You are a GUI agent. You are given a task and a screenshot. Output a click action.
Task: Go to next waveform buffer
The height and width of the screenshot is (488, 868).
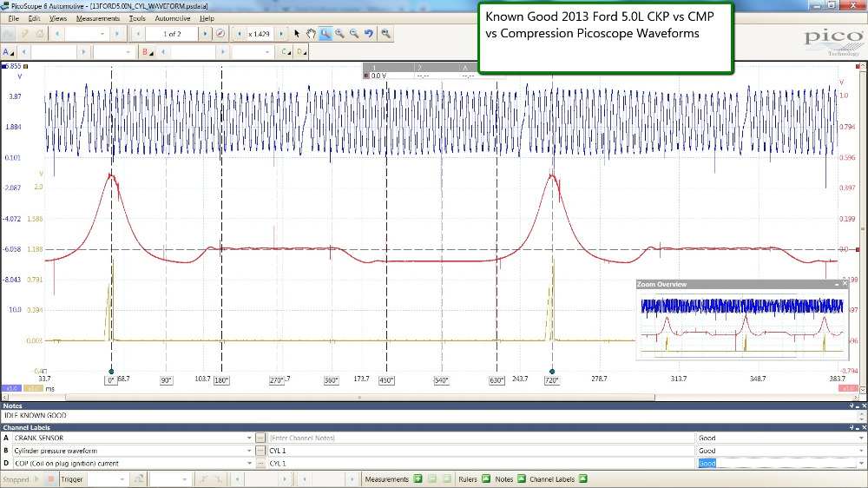point(205,34)
